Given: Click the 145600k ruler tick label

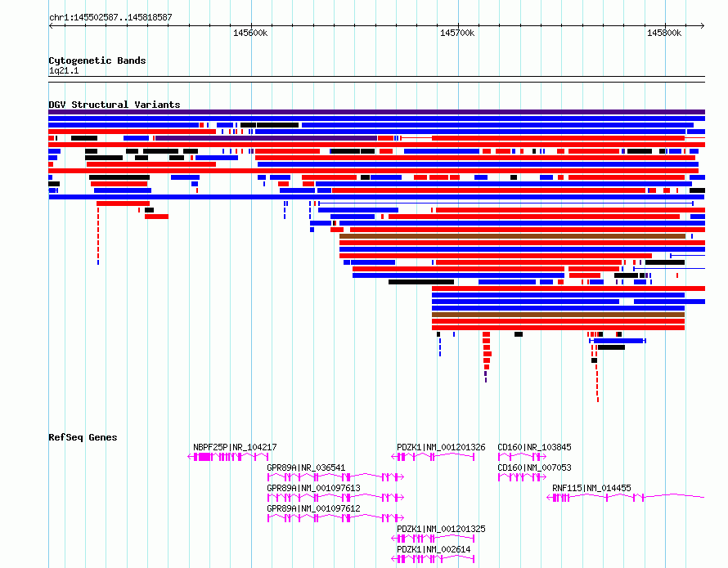Looking at the screenshot, I should (250, 33).
